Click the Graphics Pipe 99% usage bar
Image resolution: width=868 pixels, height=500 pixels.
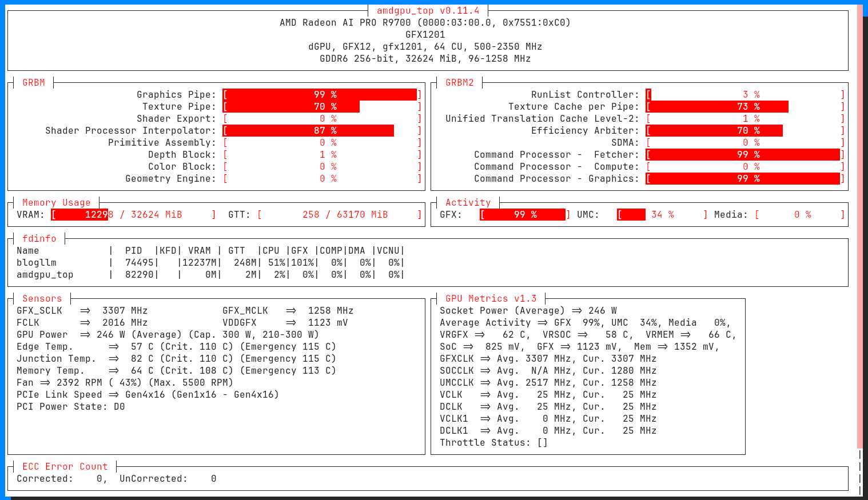point(322,94)
